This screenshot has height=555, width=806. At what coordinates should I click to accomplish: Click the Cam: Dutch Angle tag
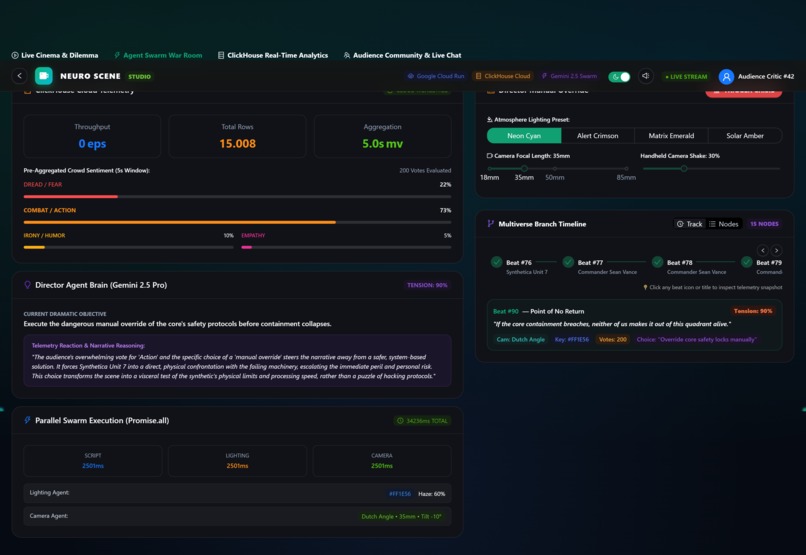(x=520, y=340)
